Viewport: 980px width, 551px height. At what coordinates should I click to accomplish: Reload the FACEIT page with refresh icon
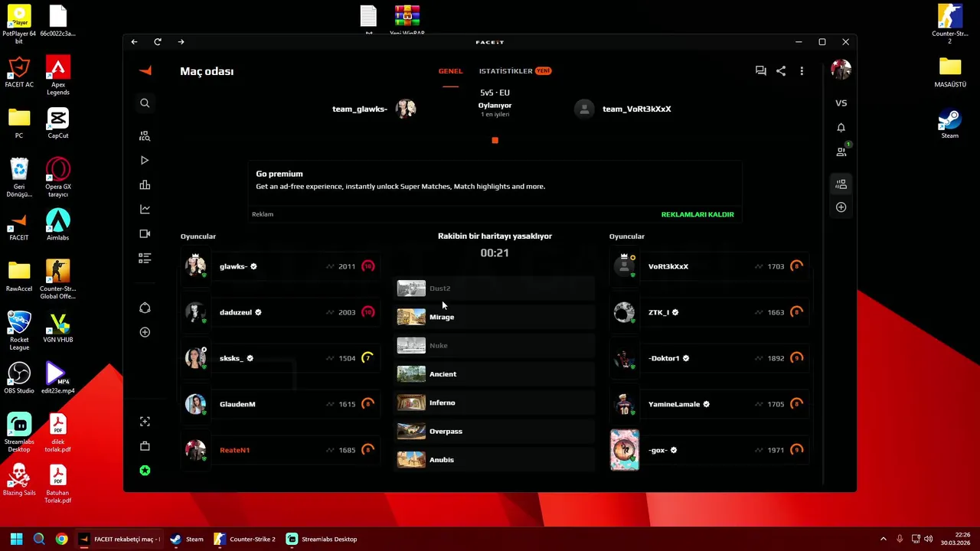coord(158,41)
